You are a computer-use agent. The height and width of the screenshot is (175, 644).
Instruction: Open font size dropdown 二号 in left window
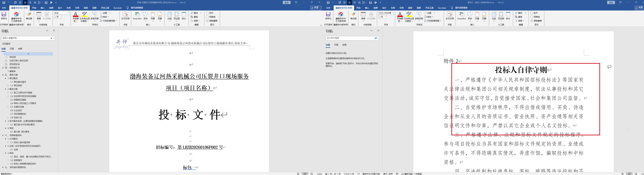pos(61,17)
